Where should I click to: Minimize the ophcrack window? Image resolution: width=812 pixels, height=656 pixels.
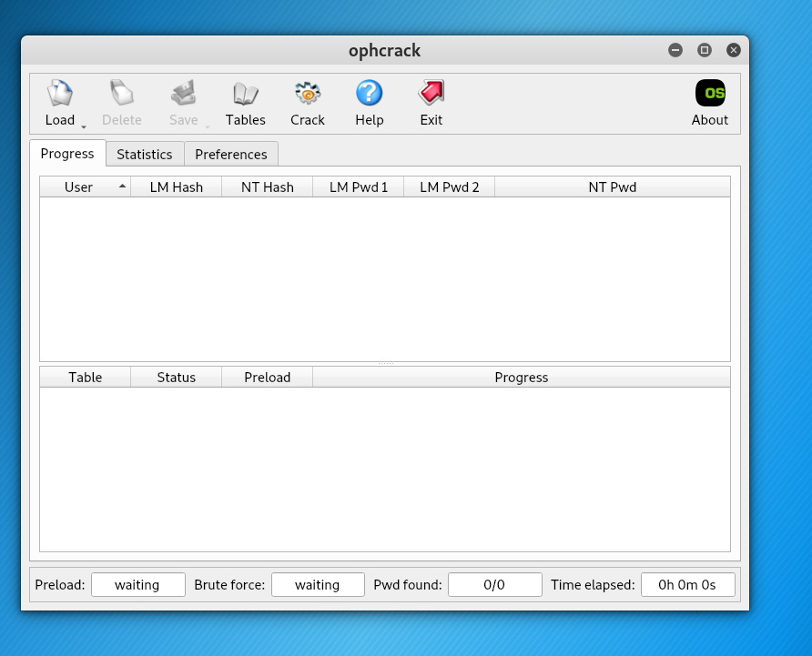[675, 50]
